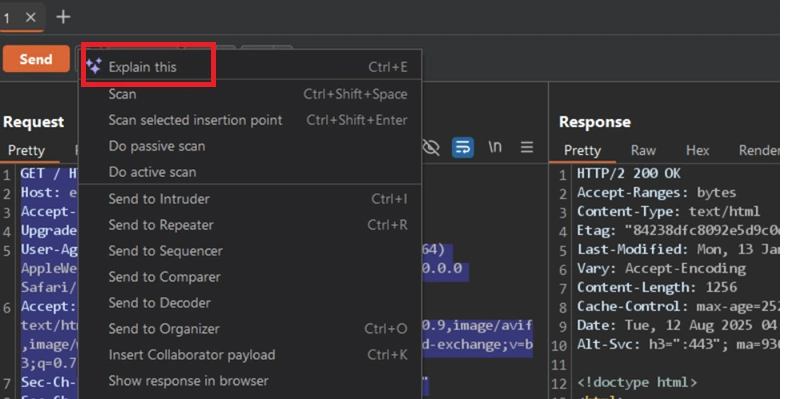Screen dimensions: 785x399
Task: Select Scan in the context menu
Action: click(x=250, y=94)
